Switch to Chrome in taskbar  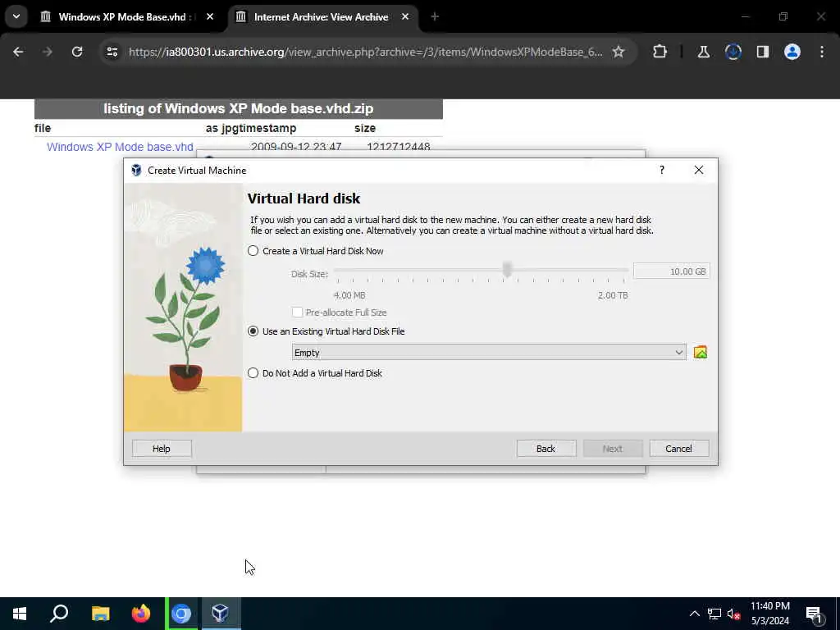pos(181,614)
